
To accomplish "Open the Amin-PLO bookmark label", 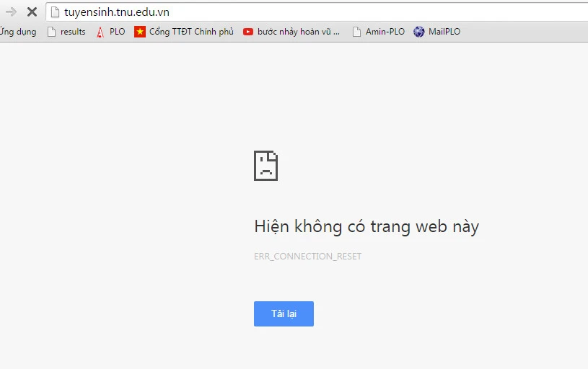I will [x=385, y=32].
